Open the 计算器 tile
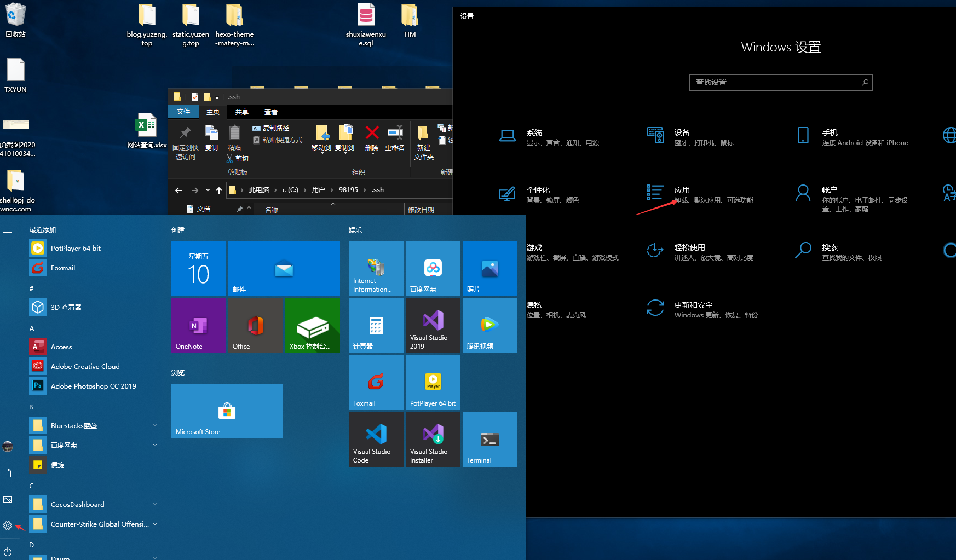 pos(376,326)
